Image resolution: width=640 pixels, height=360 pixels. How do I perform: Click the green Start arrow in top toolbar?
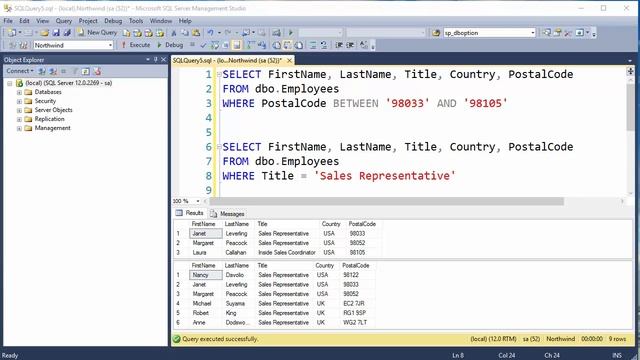pos(291,33)
